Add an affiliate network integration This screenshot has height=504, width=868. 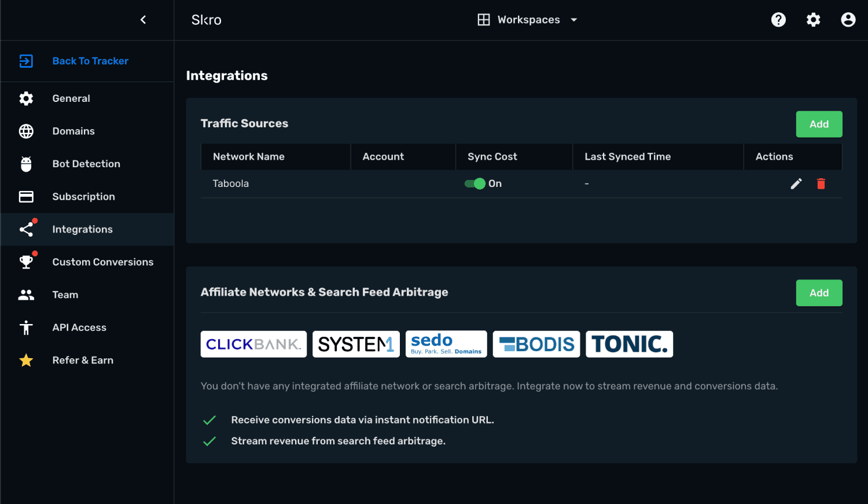click(819, 293)
